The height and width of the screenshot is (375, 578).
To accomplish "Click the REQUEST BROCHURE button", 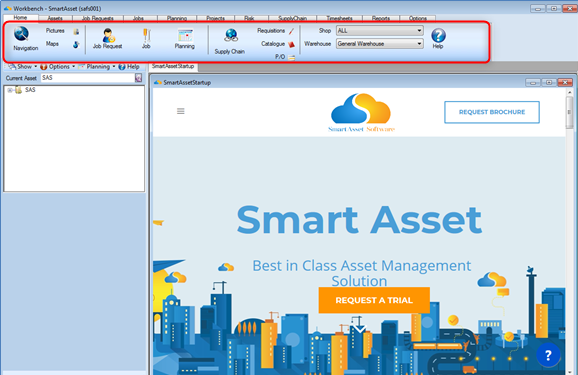I will 492,112.
